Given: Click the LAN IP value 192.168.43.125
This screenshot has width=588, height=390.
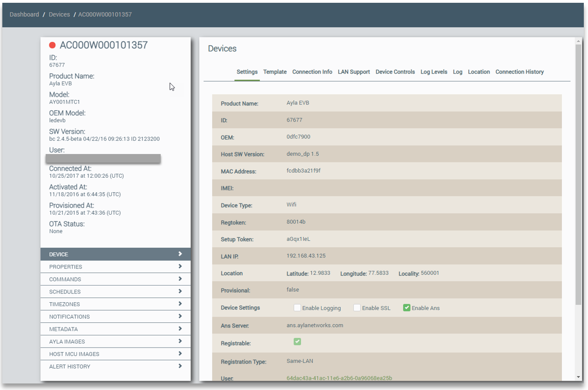Looking at the screenshot, I should [x=306, y=256].
